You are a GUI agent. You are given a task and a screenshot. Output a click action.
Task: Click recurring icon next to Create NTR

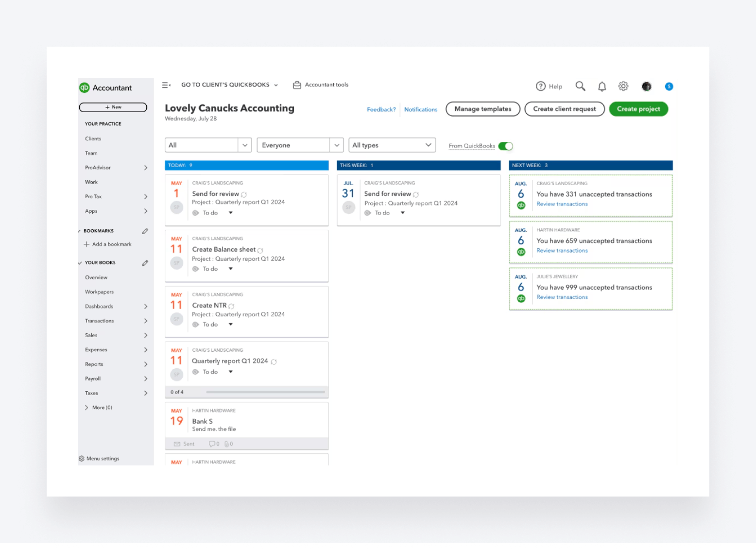[231, 306]
